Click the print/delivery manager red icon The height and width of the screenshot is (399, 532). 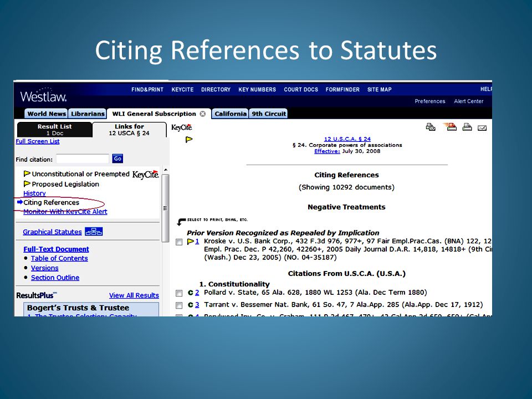[450, 127]
